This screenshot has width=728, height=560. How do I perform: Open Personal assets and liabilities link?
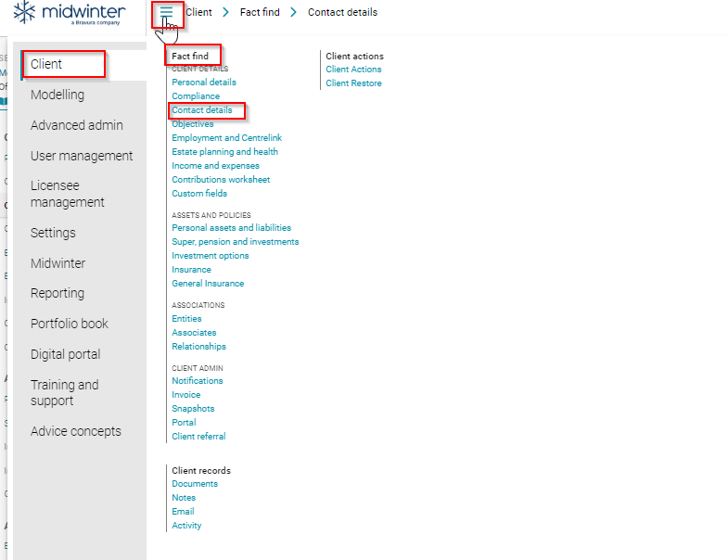[x=232, y=228]
